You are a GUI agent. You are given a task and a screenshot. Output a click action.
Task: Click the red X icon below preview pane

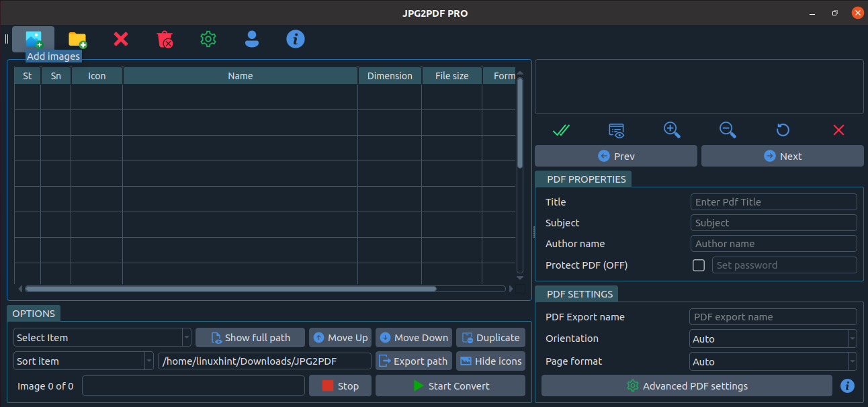tap(838, 130)
